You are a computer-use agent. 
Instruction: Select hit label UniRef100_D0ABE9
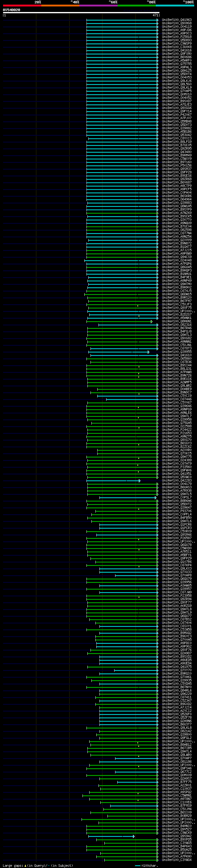click(177, 389)
